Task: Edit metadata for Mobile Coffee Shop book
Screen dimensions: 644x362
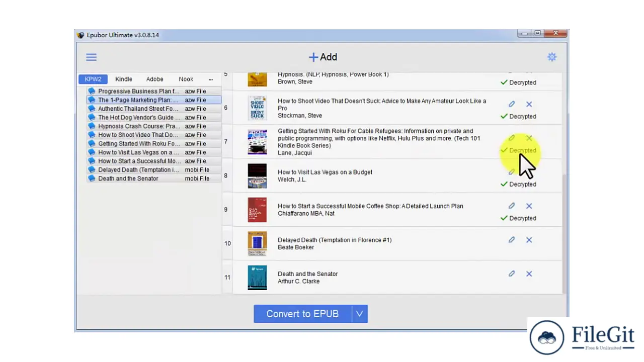Action: coord(512,206)
